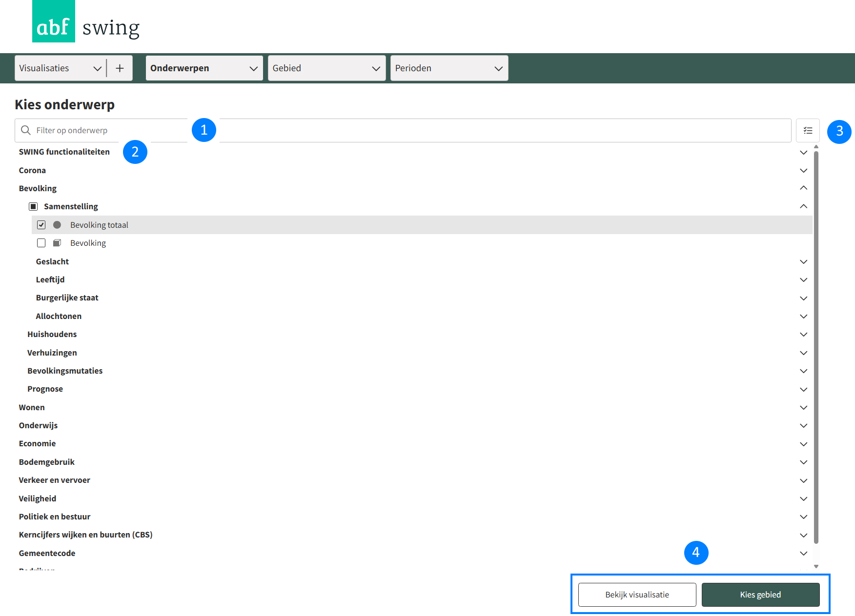Select the Verkeer en vervoer label
Image resolution: width=855 pixels, height=616 pixels.
tap(55, 480)
